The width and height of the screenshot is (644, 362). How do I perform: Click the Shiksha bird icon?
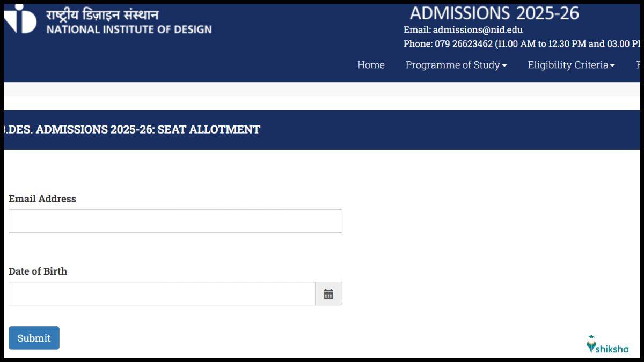tap(592, 344)
